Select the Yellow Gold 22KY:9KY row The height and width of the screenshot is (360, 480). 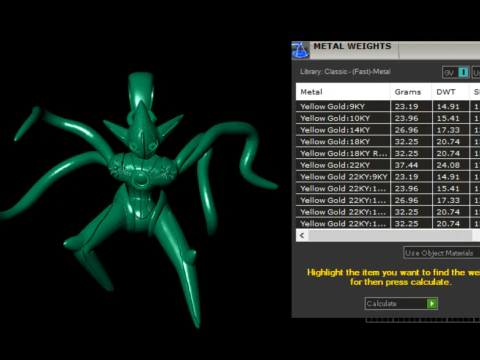coord(388,177)
